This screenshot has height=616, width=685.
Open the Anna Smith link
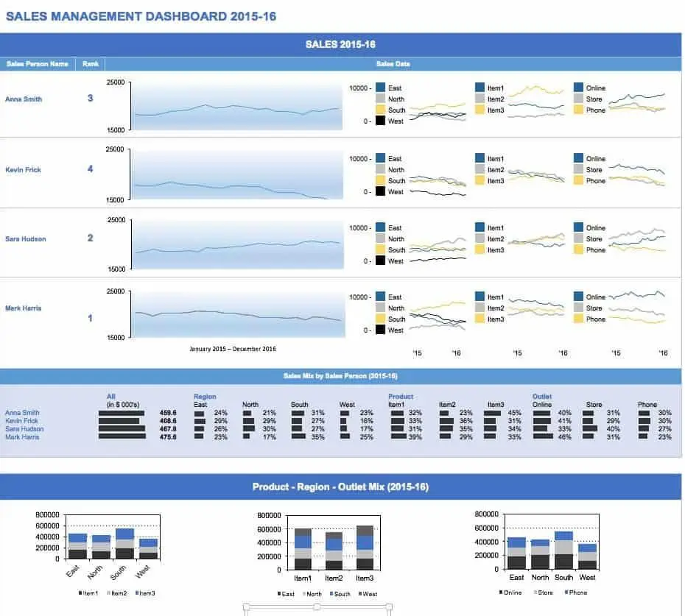[24, 99]
